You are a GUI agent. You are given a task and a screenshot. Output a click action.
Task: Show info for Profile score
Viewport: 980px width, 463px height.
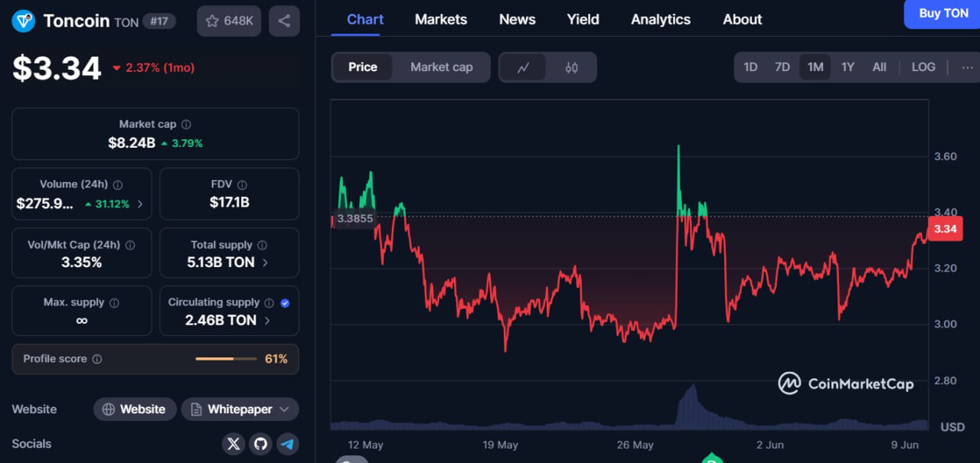97,359
